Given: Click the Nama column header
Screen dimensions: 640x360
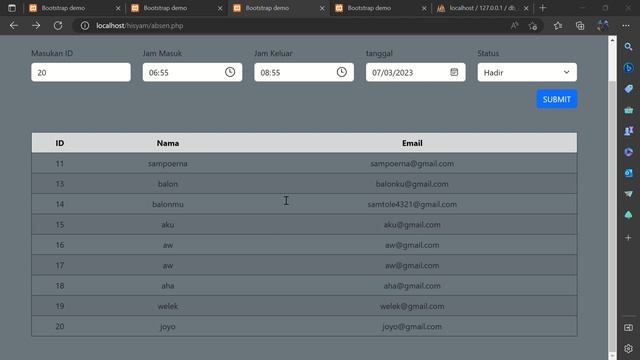Looking at the screenshot, I should 168,143.
